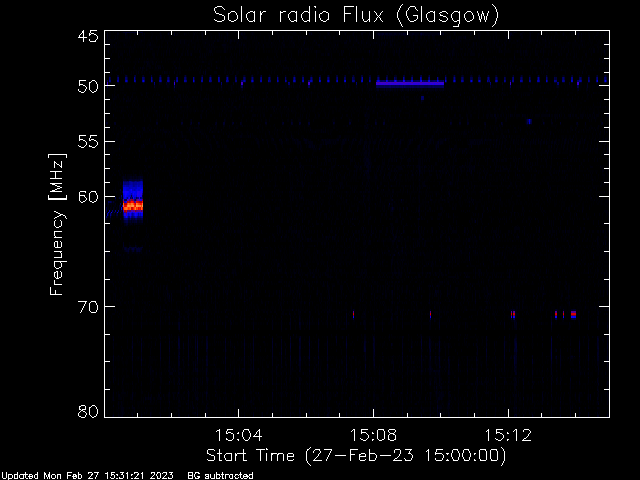Click the '50' frequency tick label
This screenshot has width=640, height=480.
point(88,86)
